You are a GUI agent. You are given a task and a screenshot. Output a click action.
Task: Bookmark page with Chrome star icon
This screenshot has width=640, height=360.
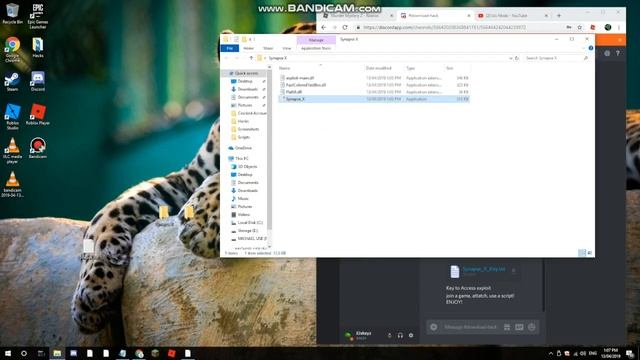click(x=580, y=27)
